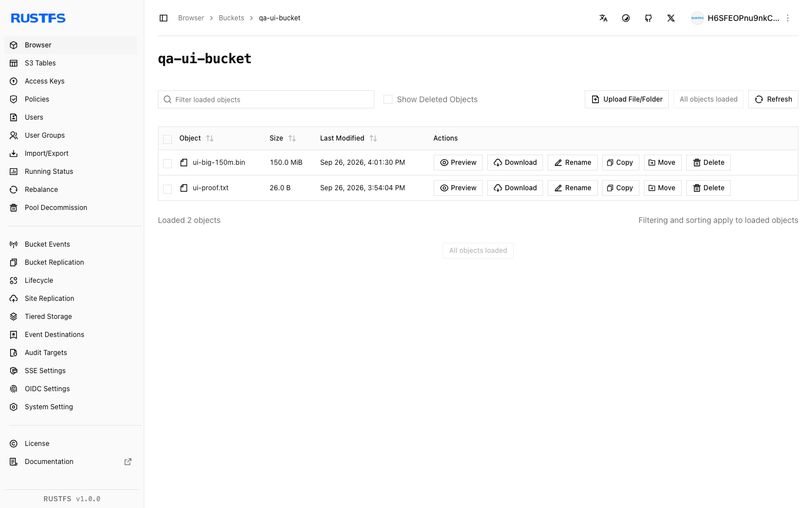Select the ui-big-150m.bin row checkbox
This screenshot has width=812, height=508.
pos(167,163)
